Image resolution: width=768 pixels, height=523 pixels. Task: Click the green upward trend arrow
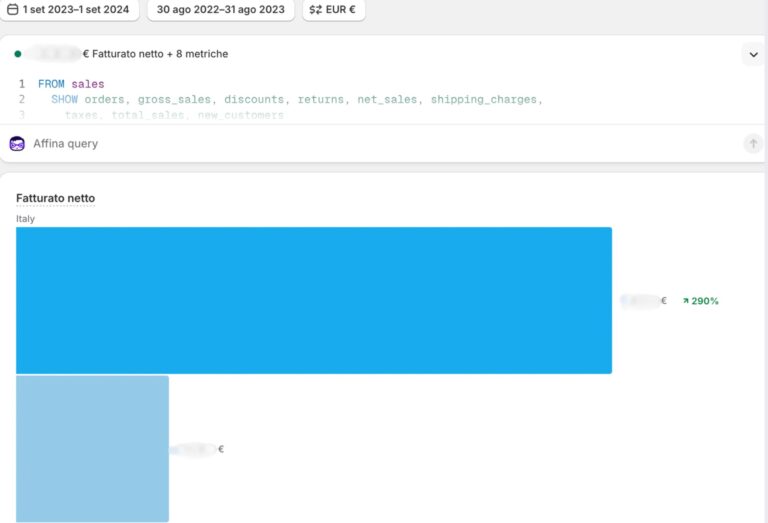click(x=685, y=301)
